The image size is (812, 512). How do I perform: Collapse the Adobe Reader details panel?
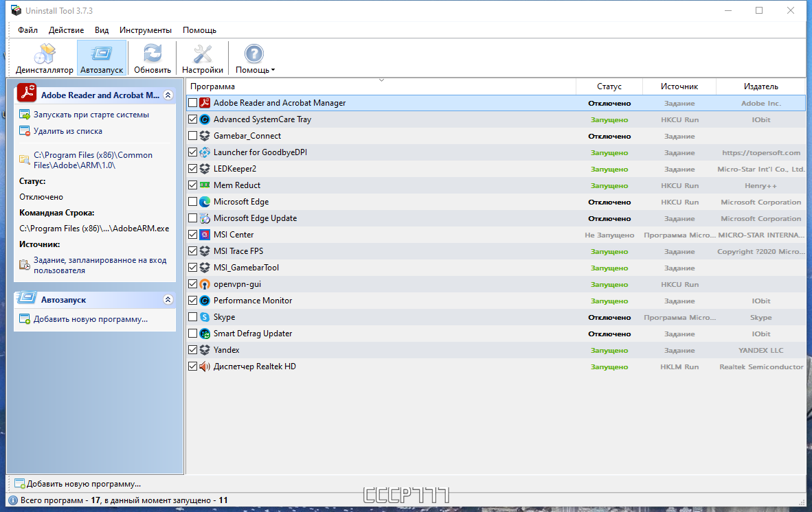tap(168, 95)
